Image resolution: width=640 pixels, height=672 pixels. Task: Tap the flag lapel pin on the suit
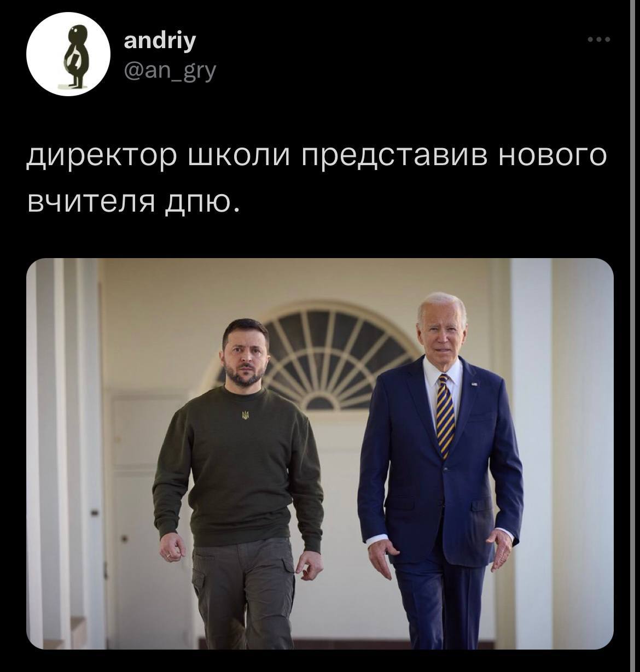474,384
